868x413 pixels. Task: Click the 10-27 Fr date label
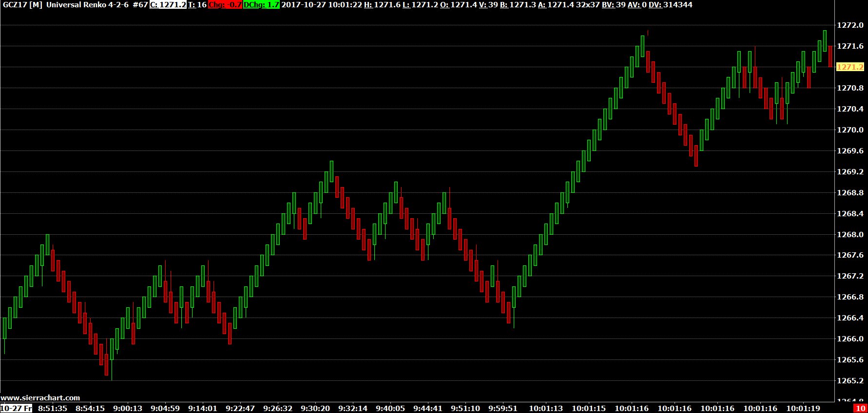point(16,409)
